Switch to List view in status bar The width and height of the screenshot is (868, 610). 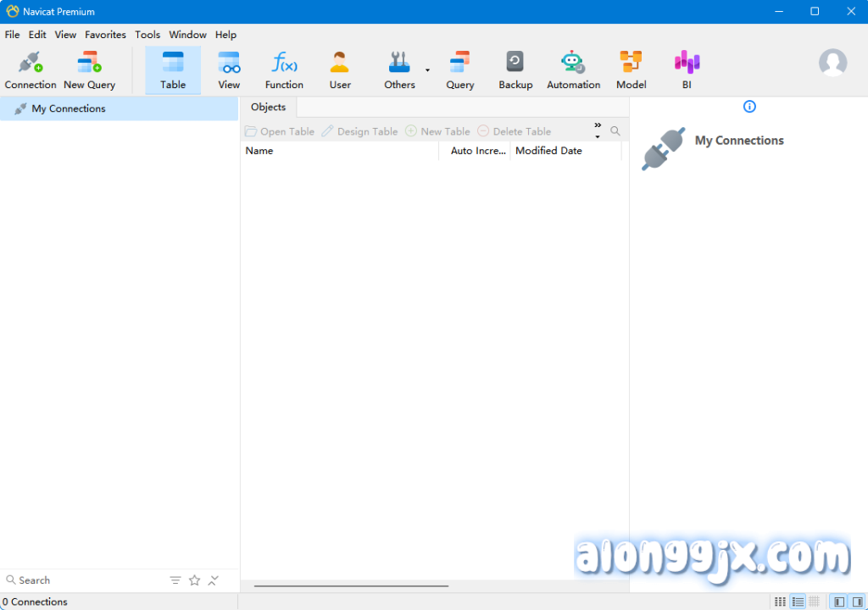[797, 602]
